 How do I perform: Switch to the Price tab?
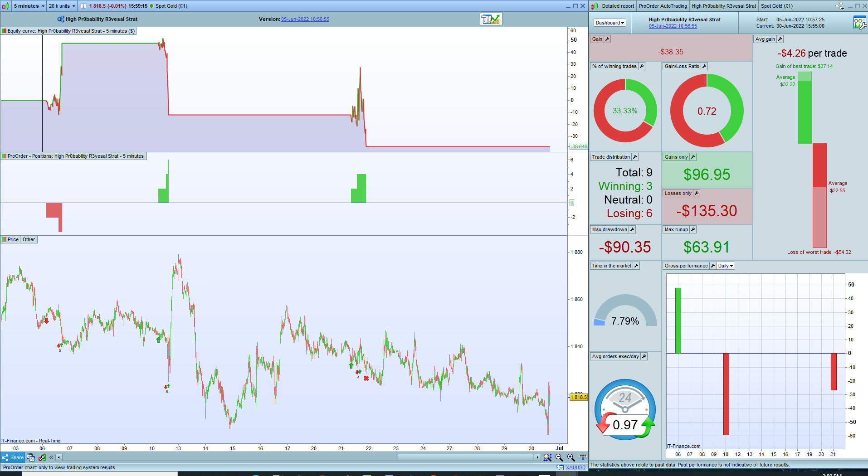click(x=10, y=239)
